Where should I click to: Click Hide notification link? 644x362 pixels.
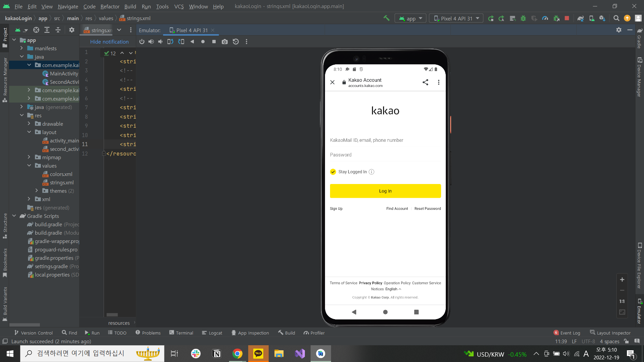(x=109, y=42)
